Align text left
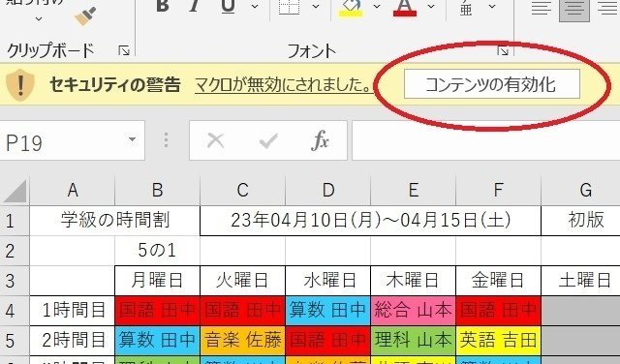Viewport: 620px width, 364px height. [542, 7]
